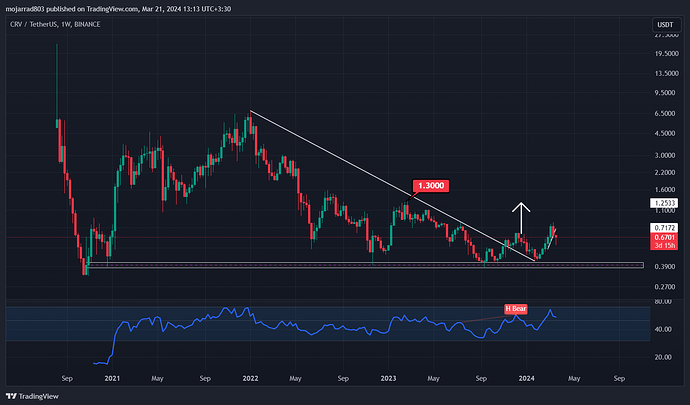Click the 6.5000 price scale level
Screen dimensions: 690x405
pos(661,115)
